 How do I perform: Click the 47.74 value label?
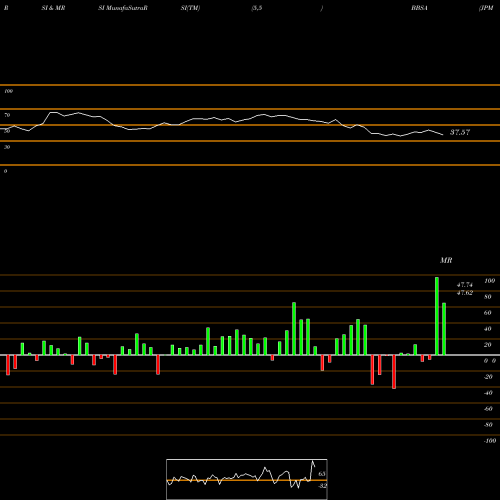pos(465,285)
